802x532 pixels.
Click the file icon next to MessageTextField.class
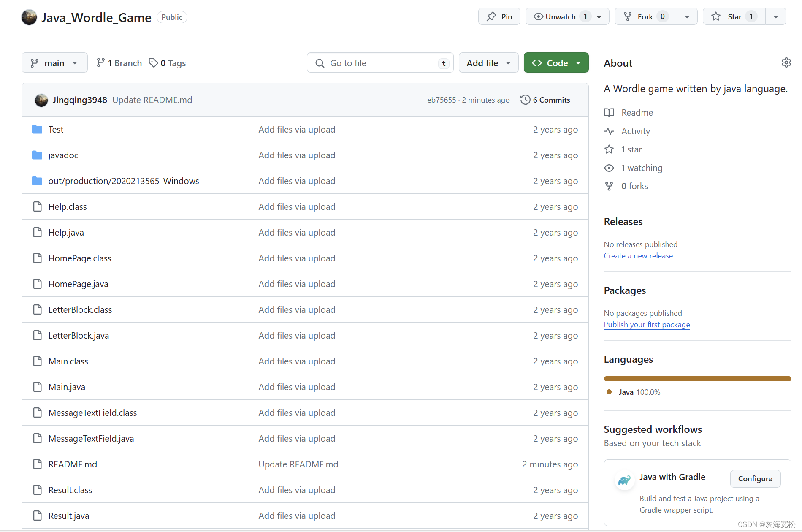coord(37,413)
